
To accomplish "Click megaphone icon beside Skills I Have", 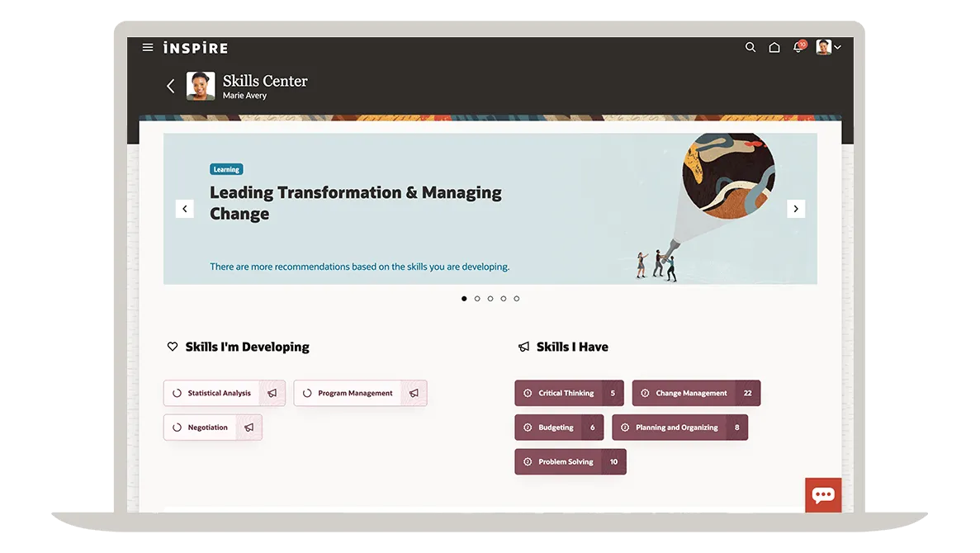I will (523, 347).
